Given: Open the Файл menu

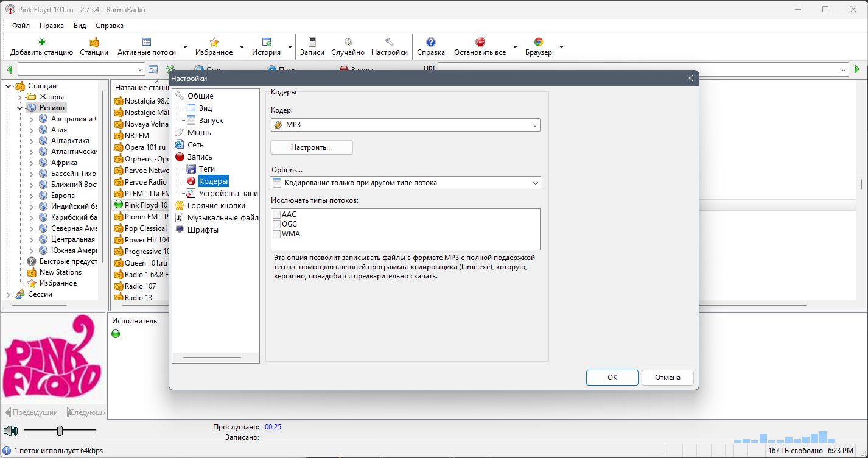Looking at the screenshot, I should pyautogui.click(x=21, y=26).
